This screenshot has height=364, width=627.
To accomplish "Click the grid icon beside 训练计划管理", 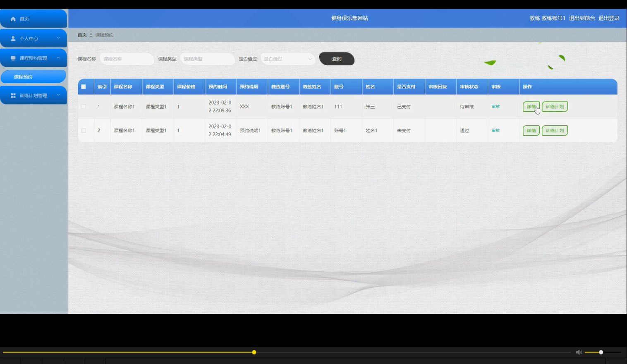I will click(x=13, y=96).
